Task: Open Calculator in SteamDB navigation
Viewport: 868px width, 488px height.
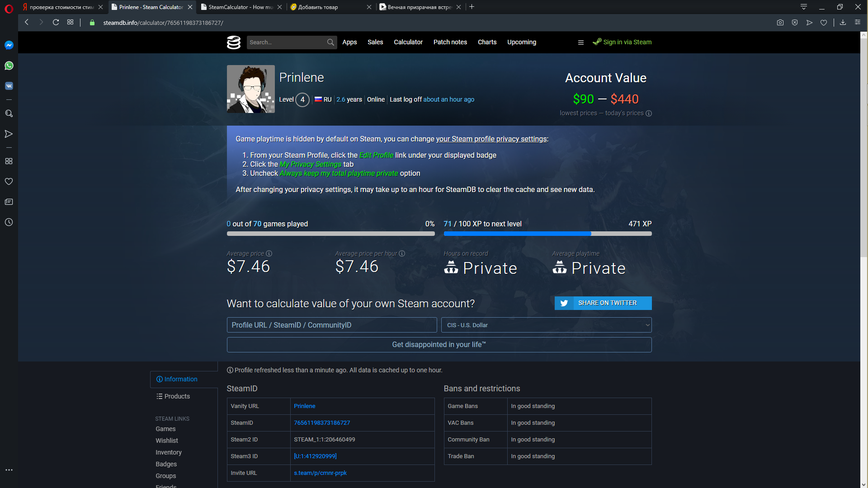Action: [x=408, y=42]
